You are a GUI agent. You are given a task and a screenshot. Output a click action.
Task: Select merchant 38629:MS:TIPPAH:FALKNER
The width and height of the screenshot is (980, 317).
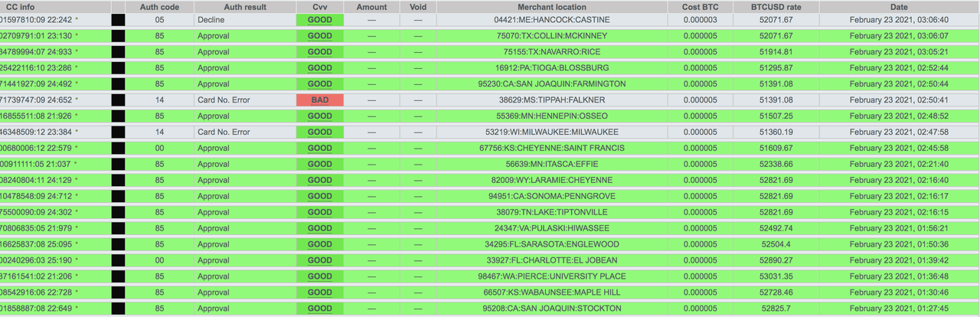[x=551, y=100]
